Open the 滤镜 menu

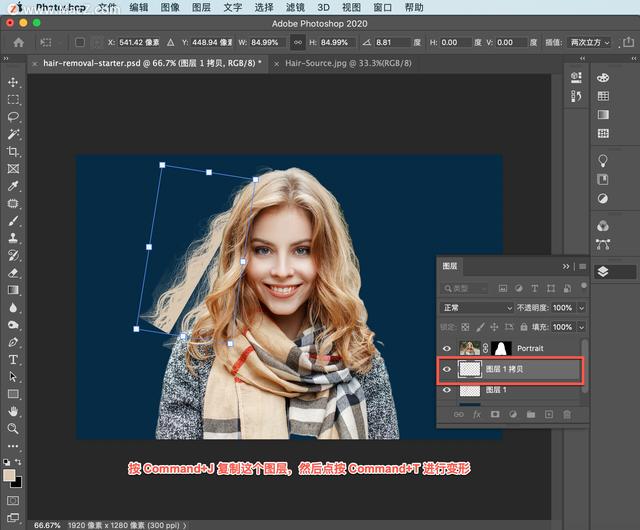coord(295,7)
